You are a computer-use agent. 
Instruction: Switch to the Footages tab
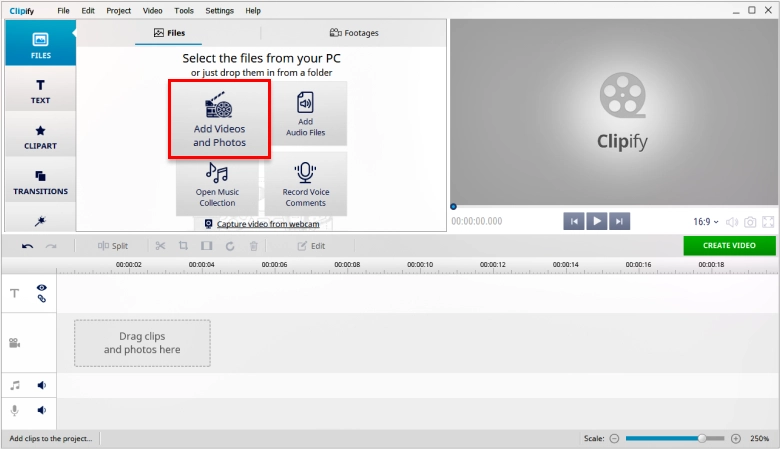(354, 33)
